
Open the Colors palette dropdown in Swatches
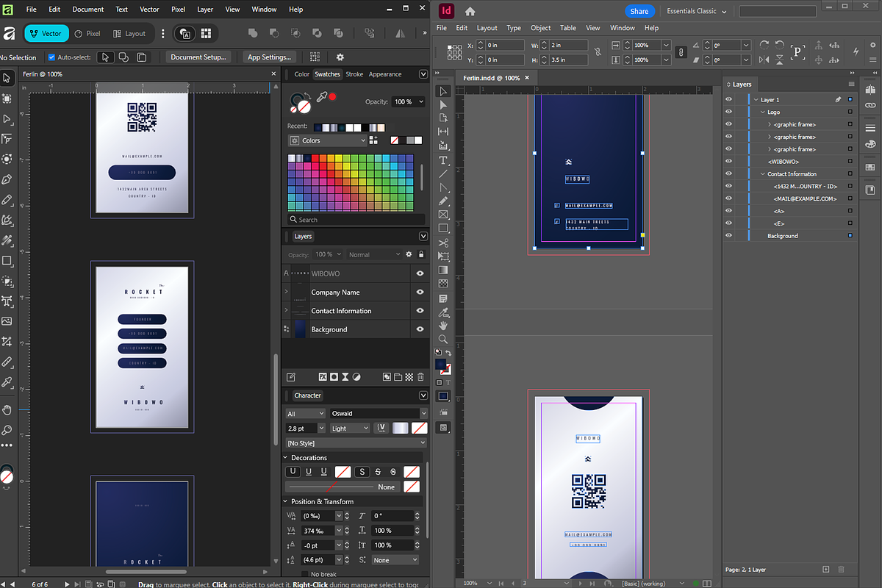(328, 140)
